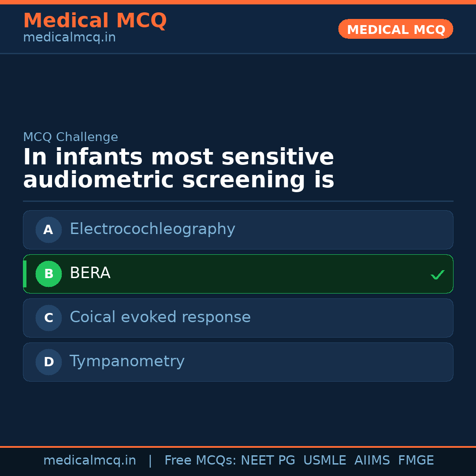476x476 pixels.
Task: Visit medicalmcq.in link under the title
Action: coord(69,37)
